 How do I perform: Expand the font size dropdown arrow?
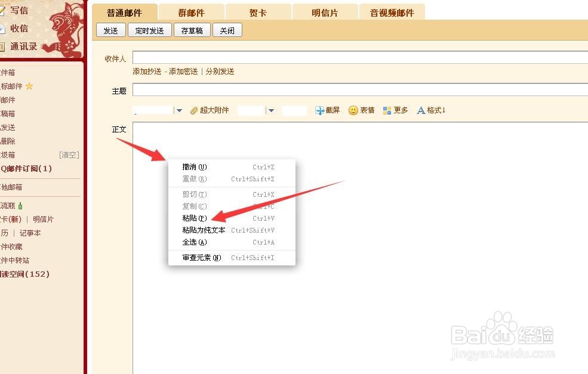point(271,110)
